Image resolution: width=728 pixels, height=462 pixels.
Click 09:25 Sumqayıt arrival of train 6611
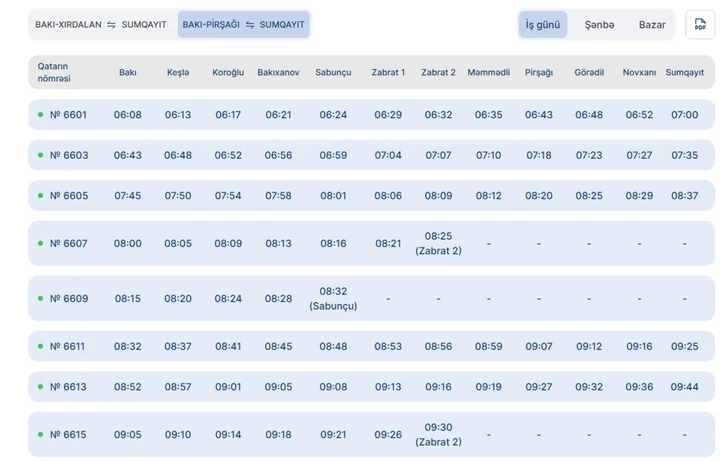[x=684, y=346]
